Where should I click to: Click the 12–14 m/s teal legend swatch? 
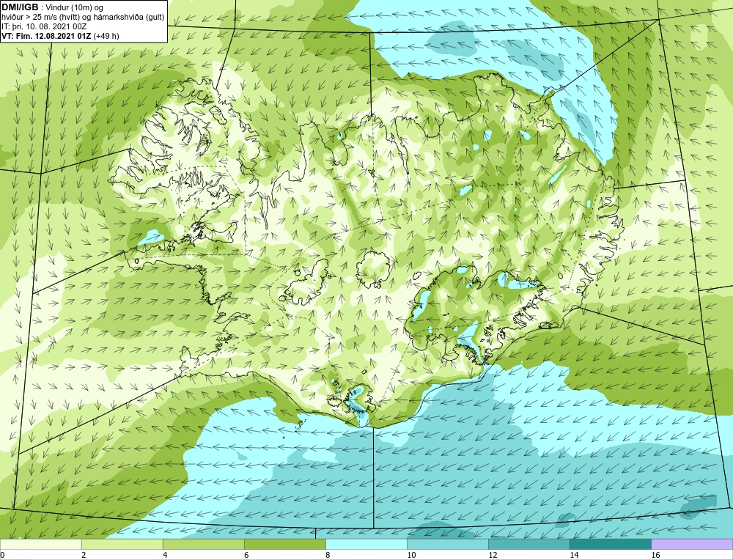coord(528,544)
